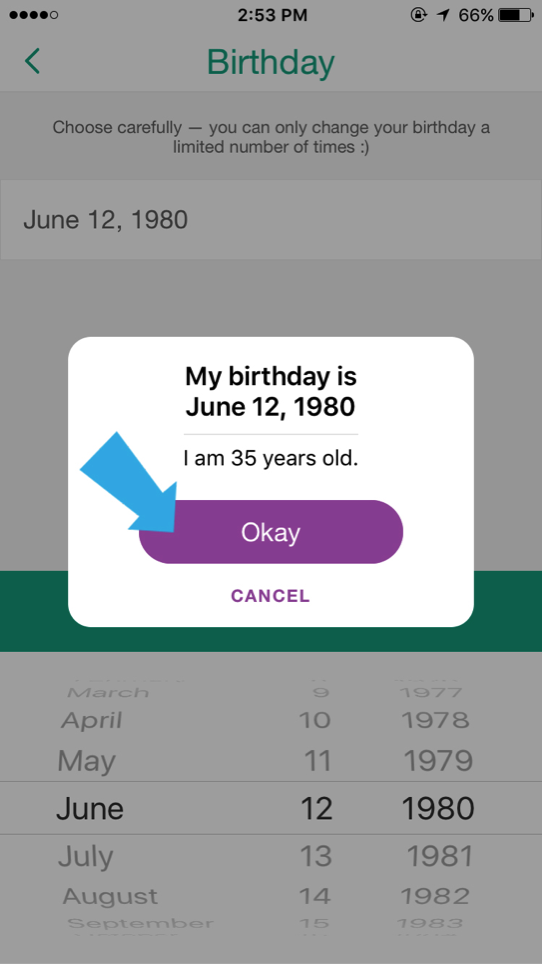Screen dimensions: 543x964
Task: Tap the June 12, 1980 date field
Action: (271, 219)
